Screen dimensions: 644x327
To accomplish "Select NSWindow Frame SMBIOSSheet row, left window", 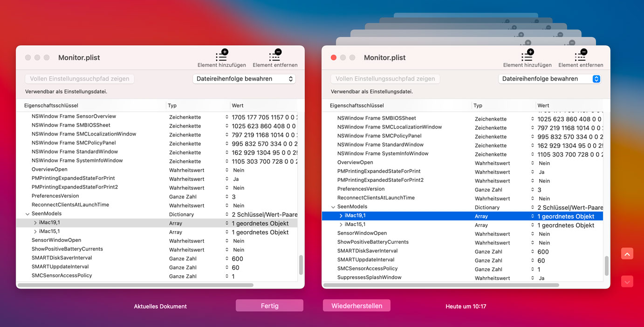I will coord(157,125).
